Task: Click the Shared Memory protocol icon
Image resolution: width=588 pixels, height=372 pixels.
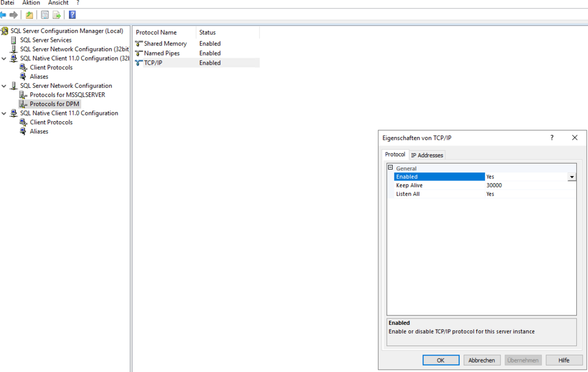Action: [139, 44]
